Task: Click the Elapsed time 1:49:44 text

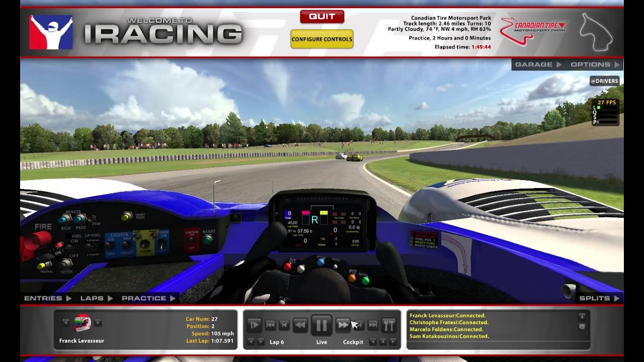Action: (x=463, y=47)
